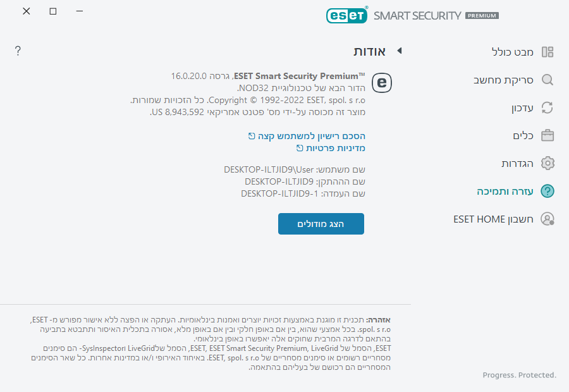The height and width of the screenshot is (392, 569).
Task: Click the Overview dashboard icon
Action: coord(548,52)
